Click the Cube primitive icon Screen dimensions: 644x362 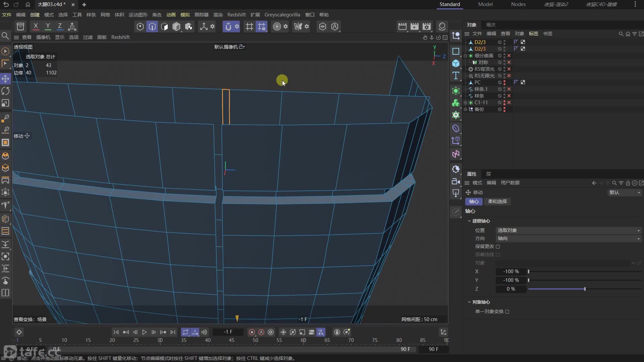point(455,63)
